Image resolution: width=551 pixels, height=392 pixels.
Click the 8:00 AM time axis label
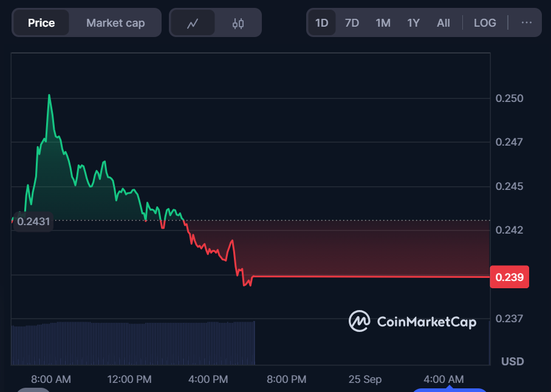(x=51, y=379)
